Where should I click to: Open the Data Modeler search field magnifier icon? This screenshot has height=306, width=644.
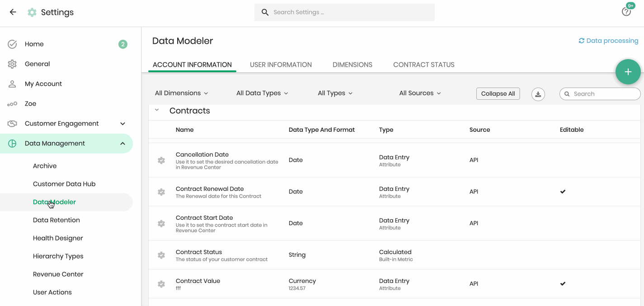(x=567, y=93)
